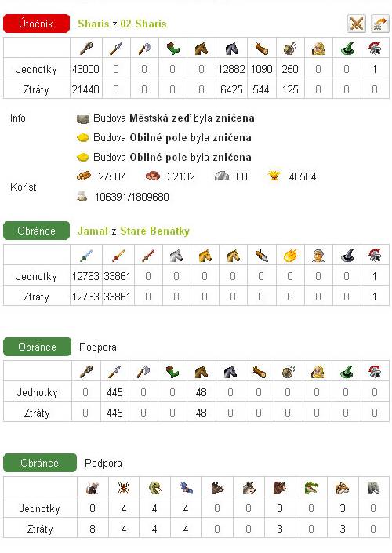Click the clay resource loot icon
Viewport: 392px width, 553px height.
point(153,176)
